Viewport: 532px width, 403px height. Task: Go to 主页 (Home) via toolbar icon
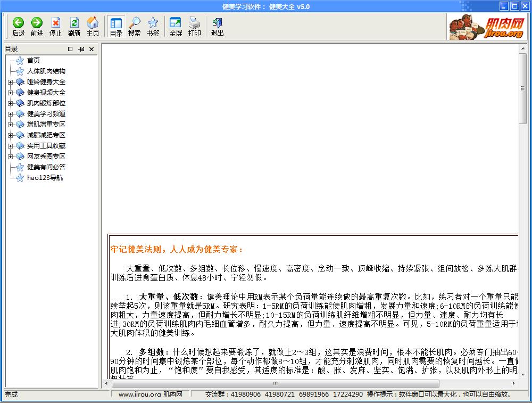(x=93, y=26)
